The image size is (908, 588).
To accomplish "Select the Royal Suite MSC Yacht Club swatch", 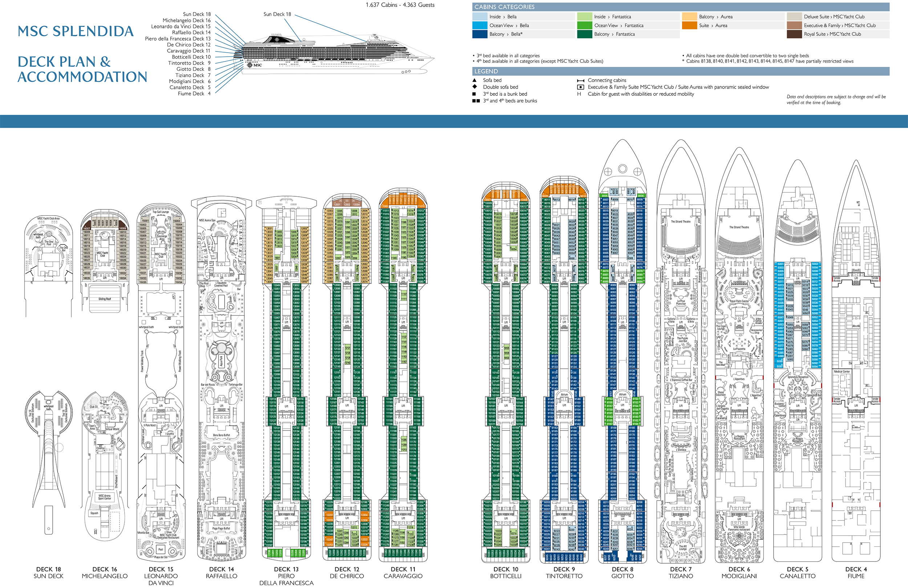I will pyautogui.click(x=794, y=34).
